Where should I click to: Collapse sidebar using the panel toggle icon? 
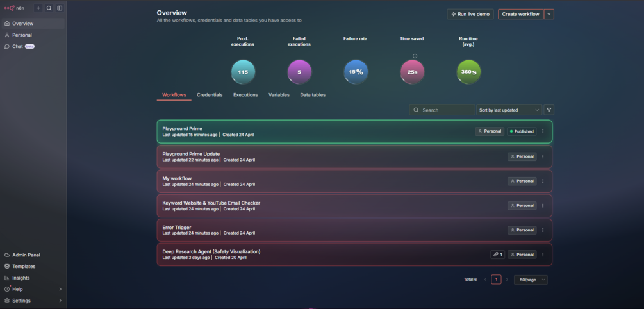pos(60,8)
